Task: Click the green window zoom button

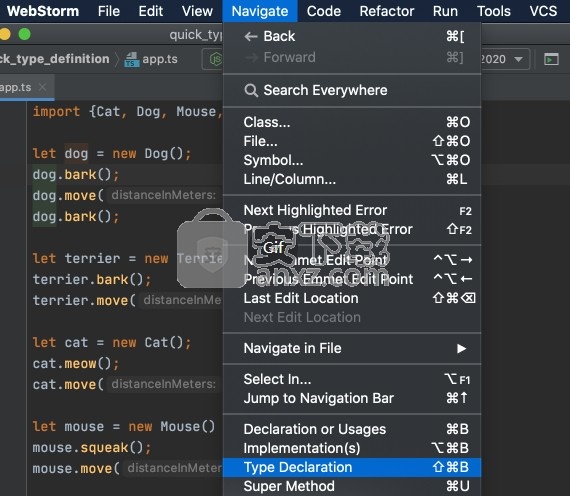Action: pos(25,35)
